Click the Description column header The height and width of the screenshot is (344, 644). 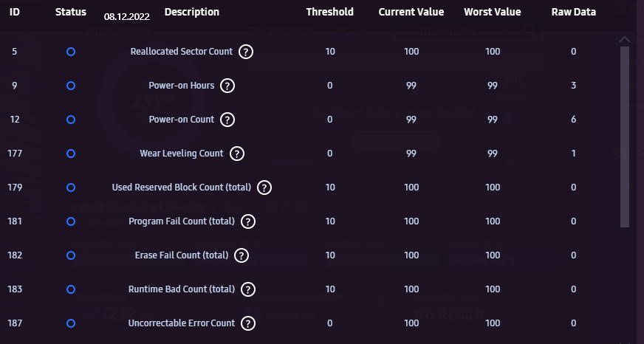(192, 12)
